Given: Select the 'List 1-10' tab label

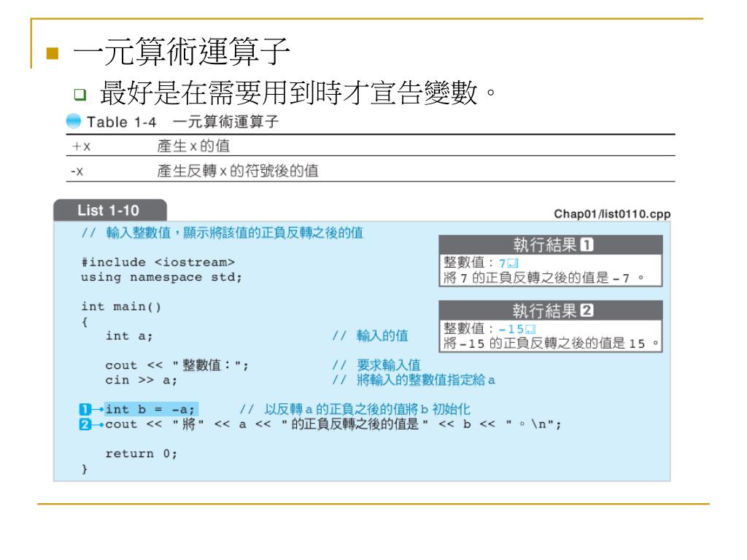Looking at the screenshot, I should [108, 211].
